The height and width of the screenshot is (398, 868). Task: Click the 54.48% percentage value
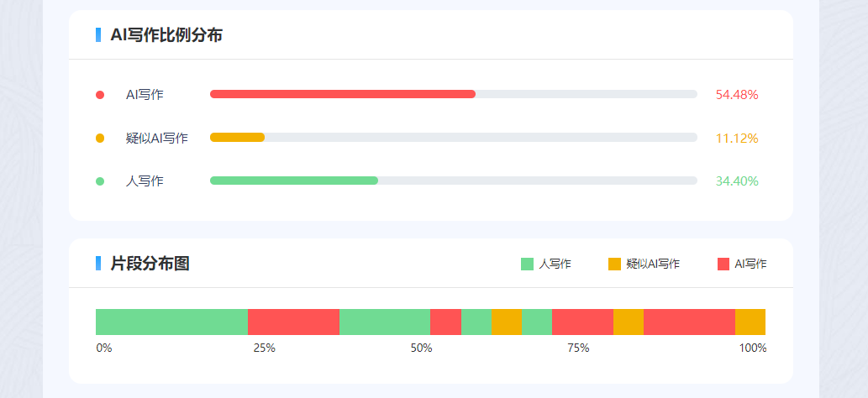click(737, 94)
